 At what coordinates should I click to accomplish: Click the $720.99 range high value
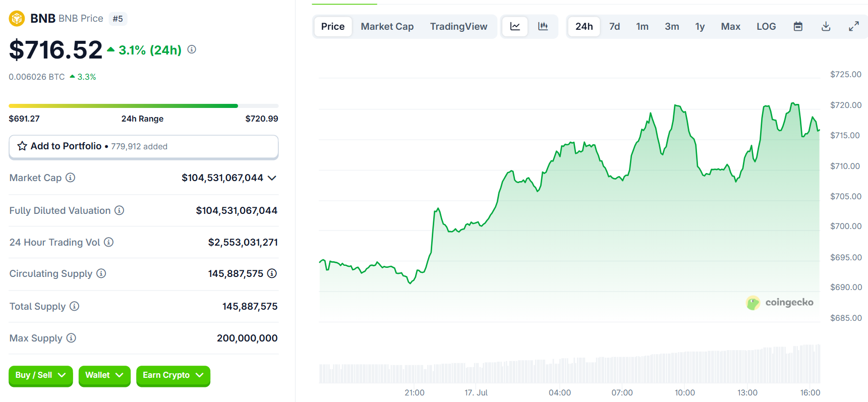coord(262,119)
